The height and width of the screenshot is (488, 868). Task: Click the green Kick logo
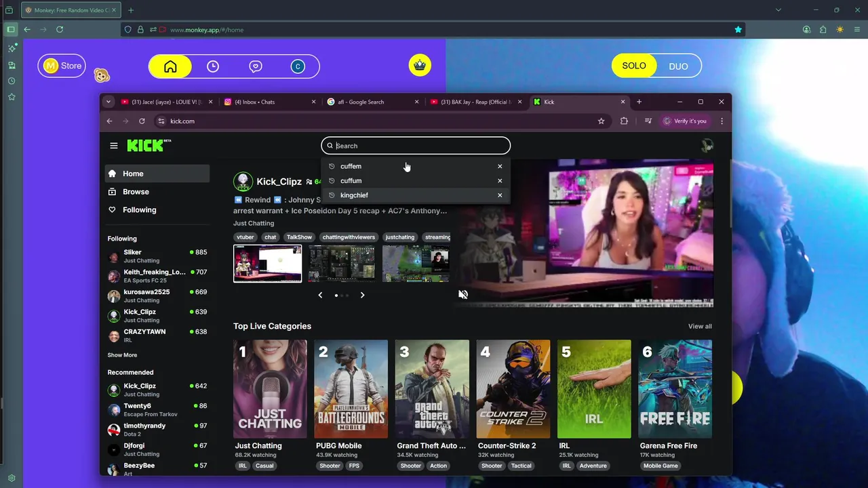[149, 145]
